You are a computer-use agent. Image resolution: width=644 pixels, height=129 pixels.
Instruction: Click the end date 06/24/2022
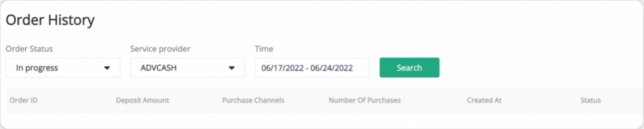point(331,68)
